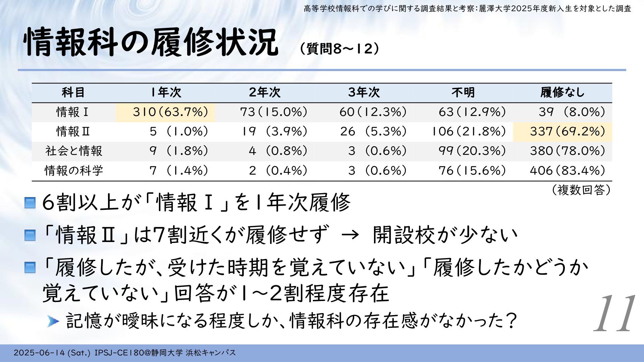Select the subtitle (質問8〜12)

339,49
